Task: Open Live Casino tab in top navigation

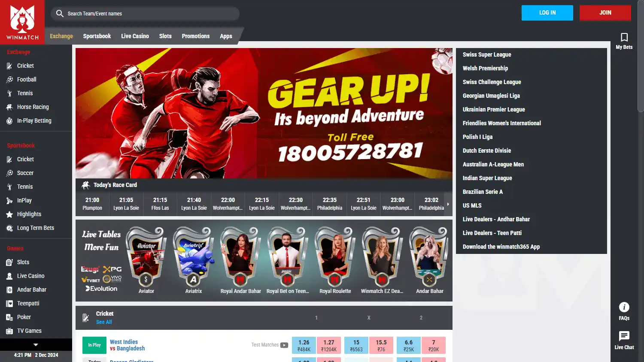Action: pyautogui.click(x=135, y=36)
